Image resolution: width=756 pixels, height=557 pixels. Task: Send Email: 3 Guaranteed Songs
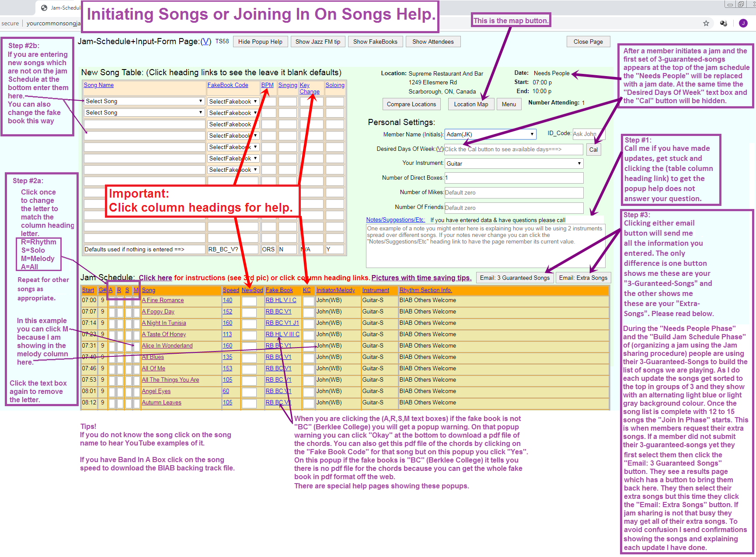click(x=515, y=278)
